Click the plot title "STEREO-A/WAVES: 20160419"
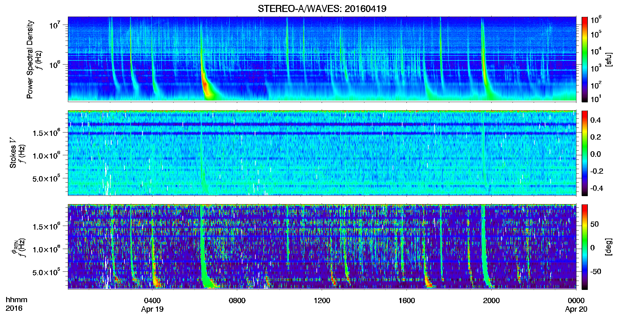The height and width of the screenshot is (332, 644). (322, 9)
